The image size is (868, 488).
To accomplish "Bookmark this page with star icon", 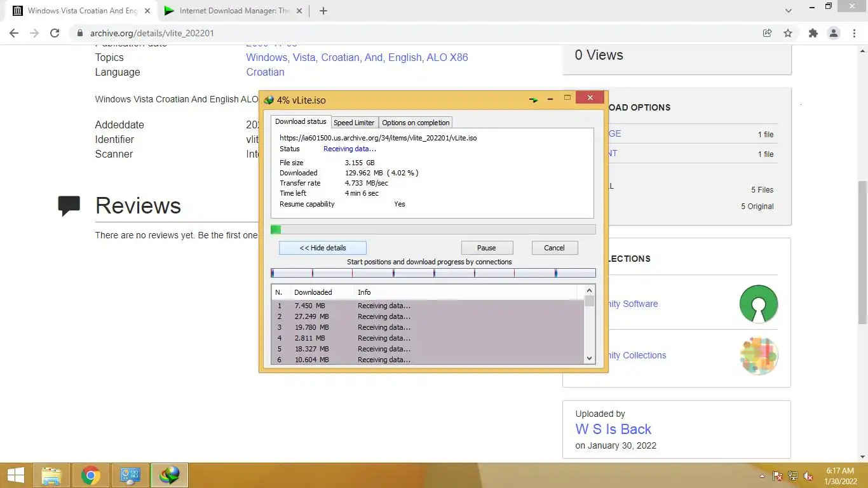I will (x=788, y=33).
